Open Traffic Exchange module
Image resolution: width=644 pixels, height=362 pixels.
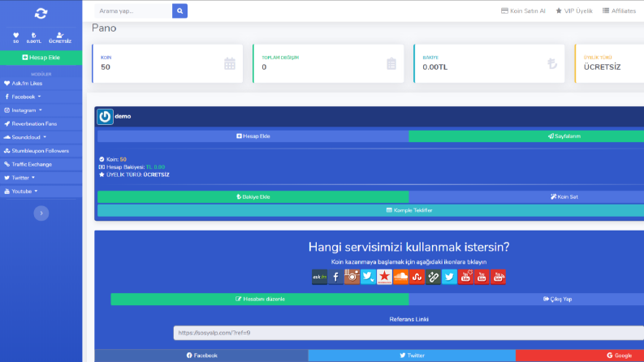(x=41, y=164)
